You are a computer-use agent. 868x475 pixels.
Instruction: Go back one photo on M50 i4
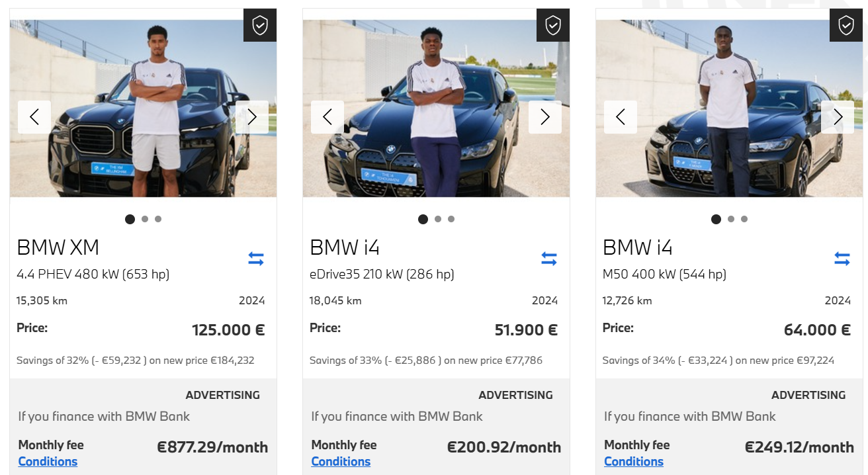[x=621, y=117]
